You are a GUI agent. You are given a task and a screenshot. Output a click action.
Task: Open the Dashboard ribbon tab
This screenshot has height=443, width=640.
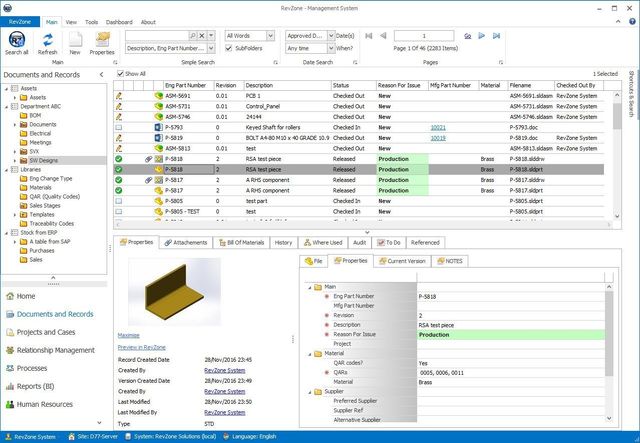[x=119, y=21]
